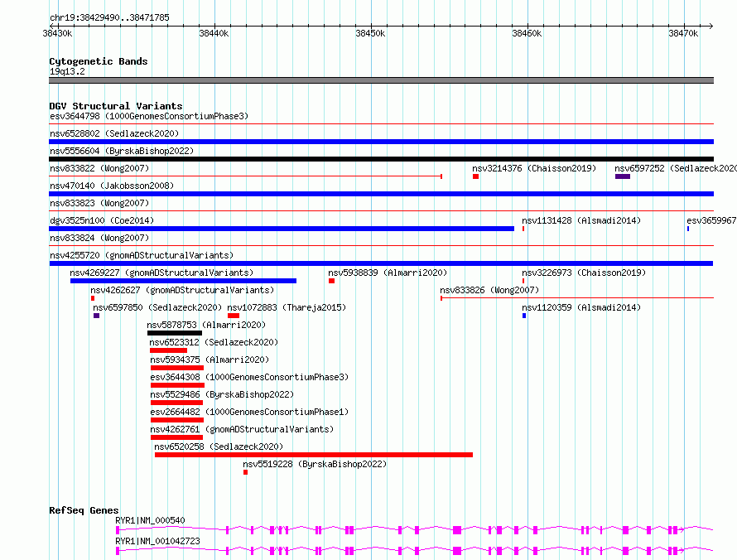This screenshot has height=560, width=737.
Task: Click the RefSeq Genes track title
Action: 84,510
